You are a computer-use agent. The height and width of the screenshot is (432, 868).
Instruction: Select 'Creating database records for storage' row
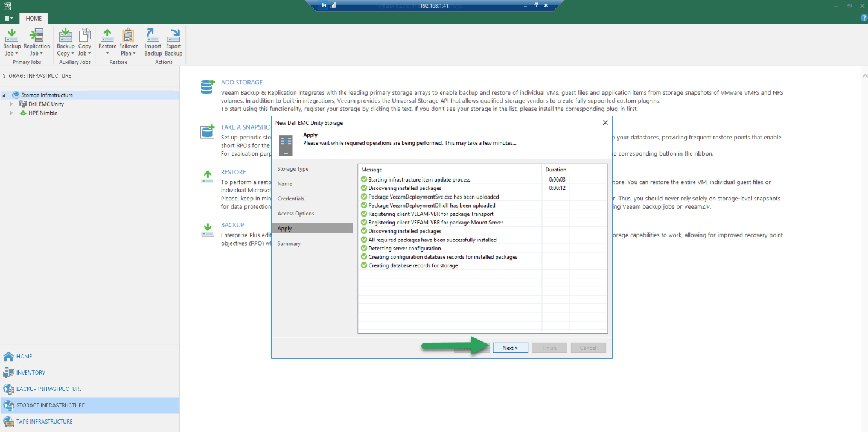tap(482, 265)
